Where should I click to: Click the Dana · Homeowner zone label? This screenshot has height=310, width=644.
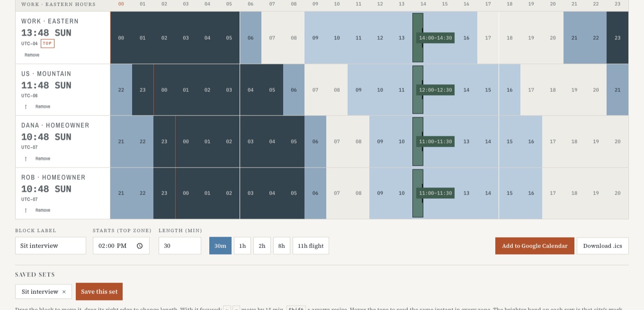(55, 125)
